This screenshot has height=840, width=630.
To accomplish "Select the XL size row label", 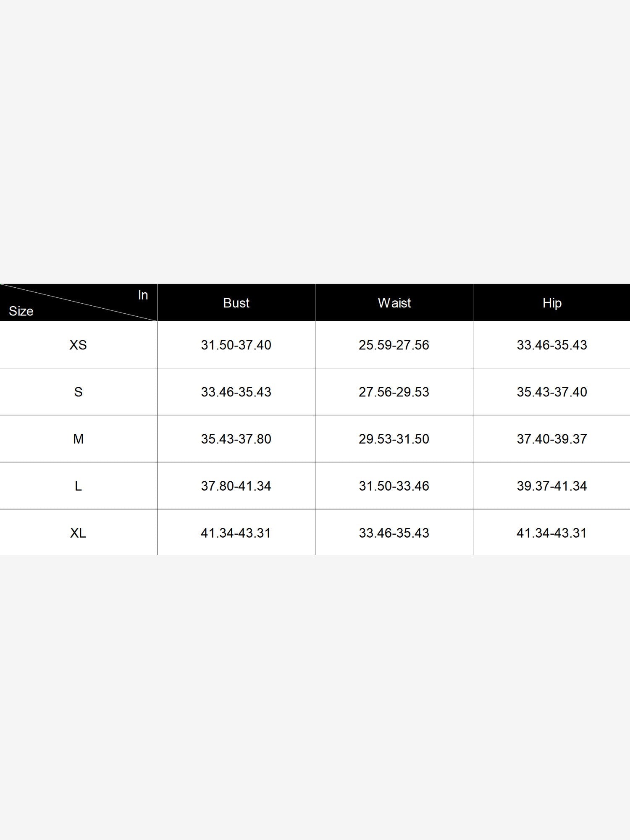I will (x=78, y=533).
